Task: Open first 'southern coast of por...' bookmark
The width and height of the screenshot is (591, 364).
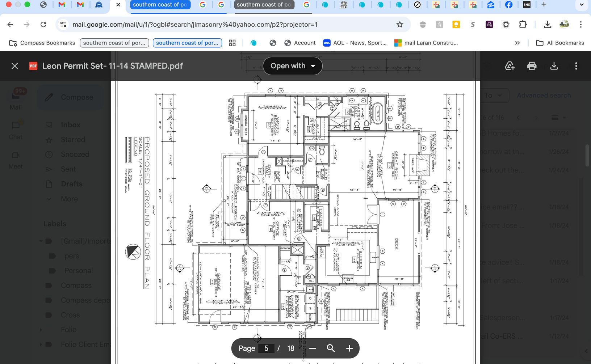Action: (114, 43)
